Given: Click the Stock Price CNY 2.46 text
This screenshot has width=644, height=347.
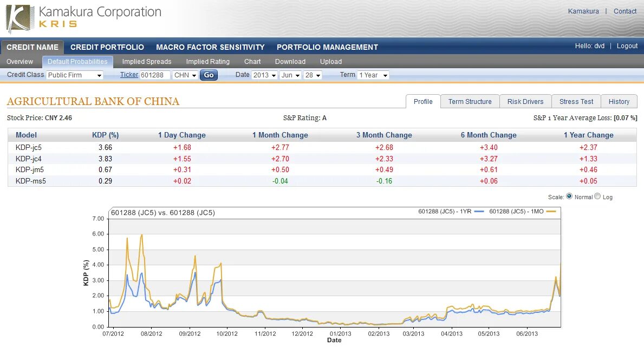Looking at the screenshot, I should tap(40, 118).
